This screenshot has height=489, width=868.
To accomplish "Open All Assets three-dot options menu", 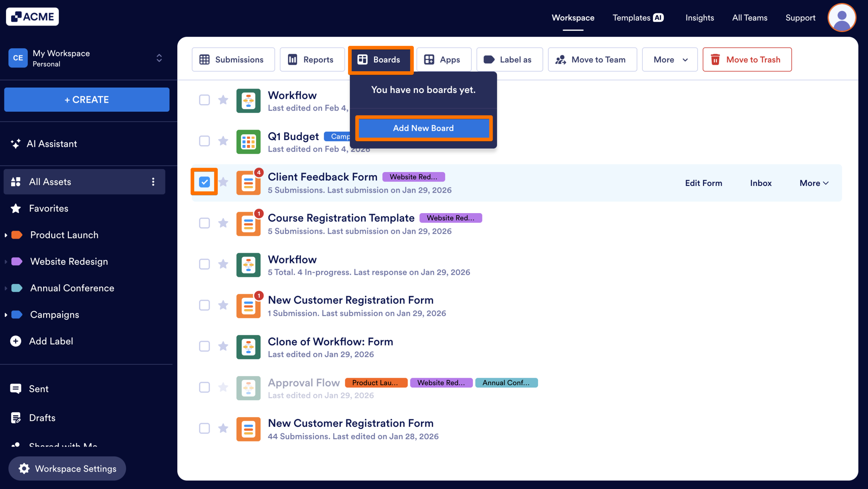I will [153, 182].
